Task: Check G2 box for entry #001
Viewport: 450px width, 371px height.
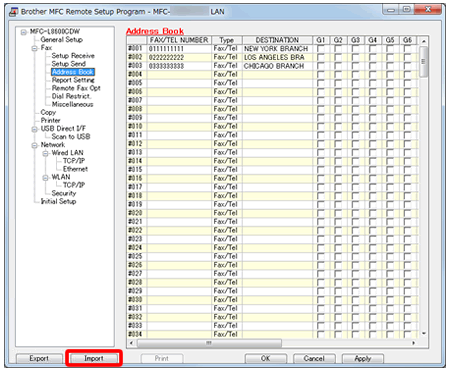Action: 338,49
